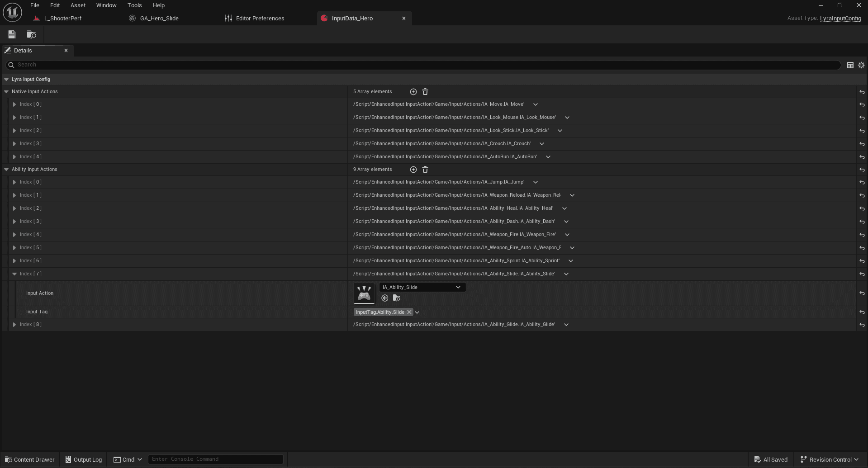Image resolution: width=868 pixels, height=468 pixels.
Task: Click the use selected asset arrow icon under IA_Ability_Slide
Action: click(x=385, y=298)
